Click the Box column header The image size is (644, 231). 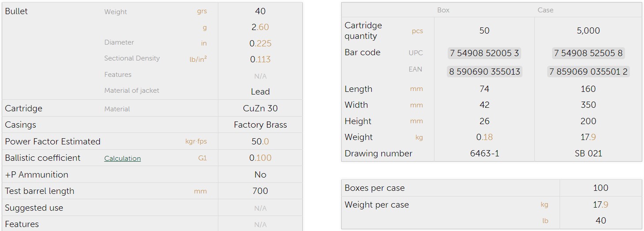(x=443, y=10)
